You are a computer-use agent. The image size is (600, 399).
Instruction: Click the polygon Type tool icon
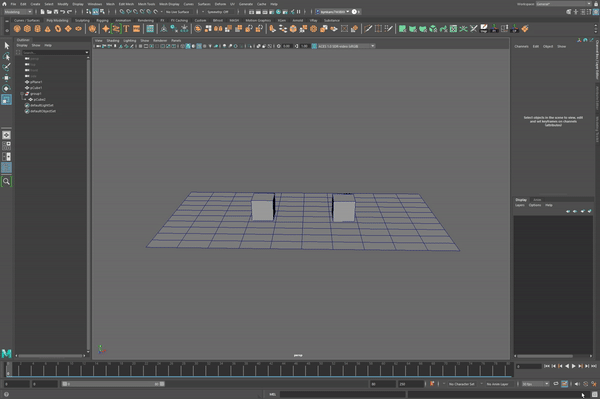[126, 29]
